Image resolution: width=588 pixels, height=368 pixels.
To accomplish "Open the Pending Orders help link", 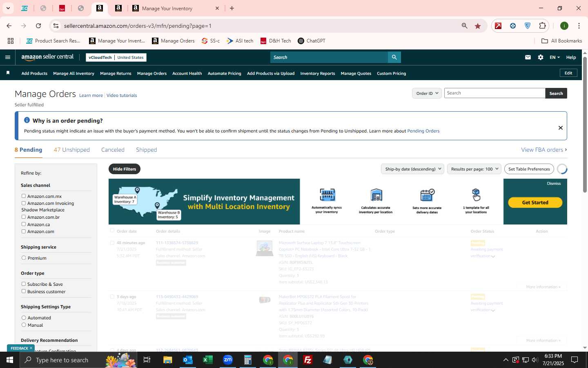I will (423, 131).
